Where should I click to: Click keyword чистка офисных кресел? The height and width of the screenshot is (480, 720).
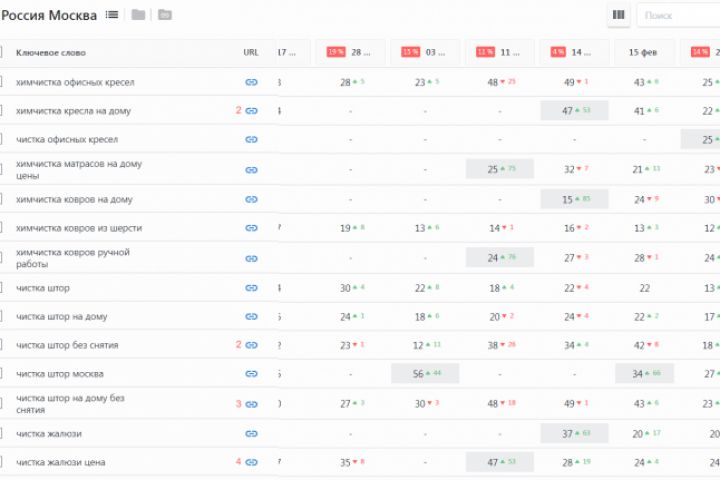pyautogui.click(x=67, y=139)
